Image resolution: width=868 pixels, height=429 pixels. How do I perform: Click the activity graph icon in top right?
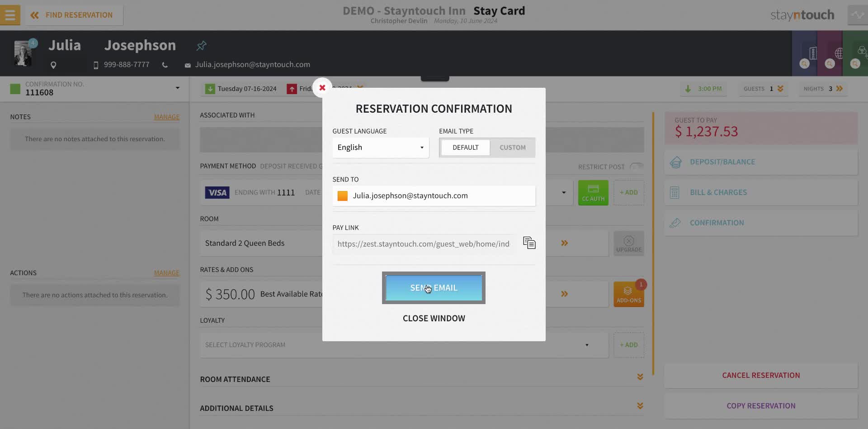pos(858,15)
